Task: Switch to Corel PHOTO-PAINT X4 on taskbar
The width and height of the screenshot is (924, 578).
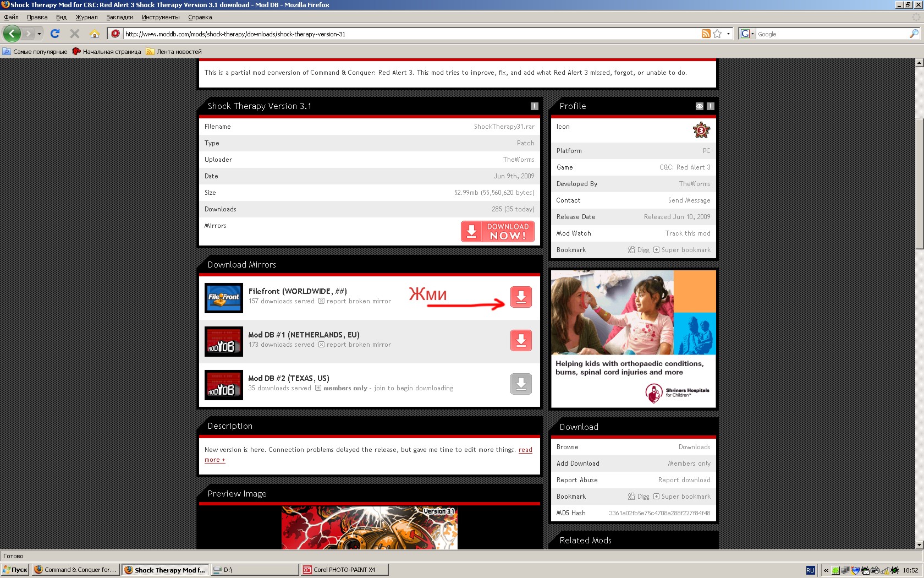Action: [x=344, y=570]
